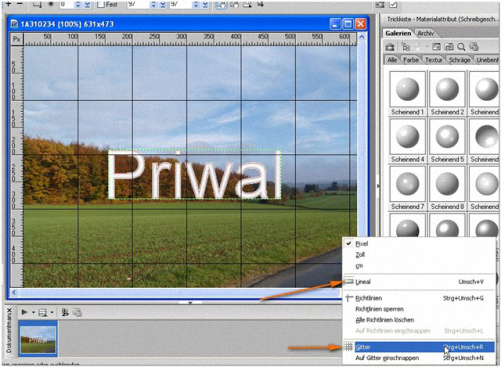This screenshot has height=367, width=501.
Task: Select the Scheinend 5 material preset
Action: click(447, 141)
